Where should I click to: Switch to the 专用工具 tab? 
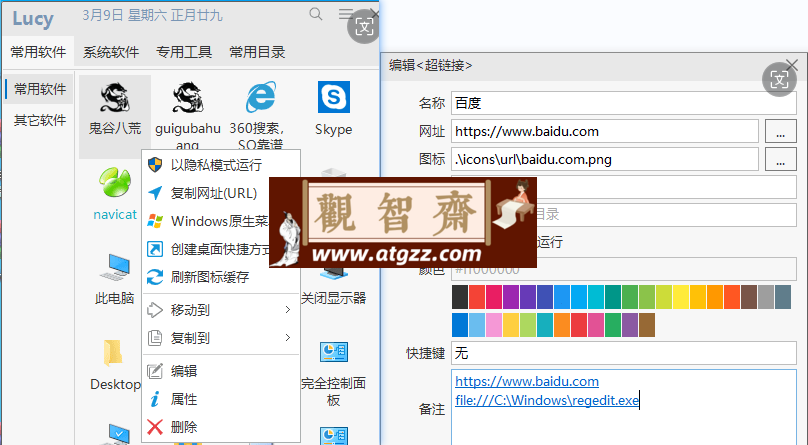tap(184, 52)
